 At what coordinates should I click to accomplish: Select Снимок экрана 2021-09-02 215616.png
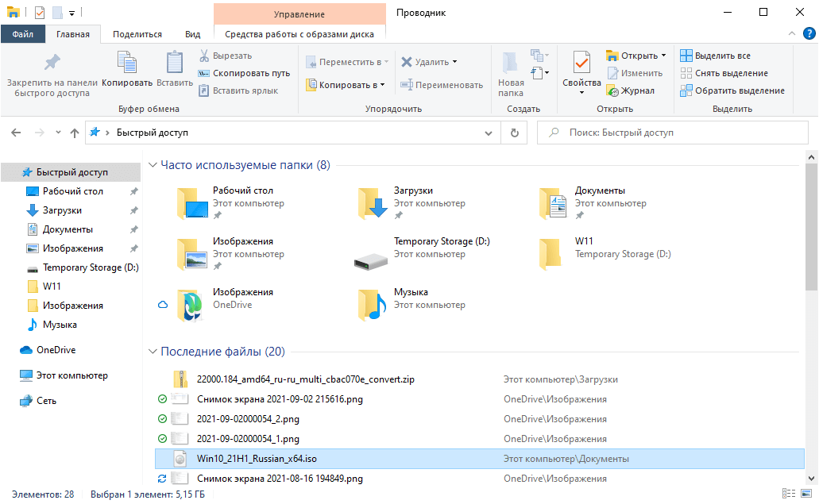[x=480, y=399]
